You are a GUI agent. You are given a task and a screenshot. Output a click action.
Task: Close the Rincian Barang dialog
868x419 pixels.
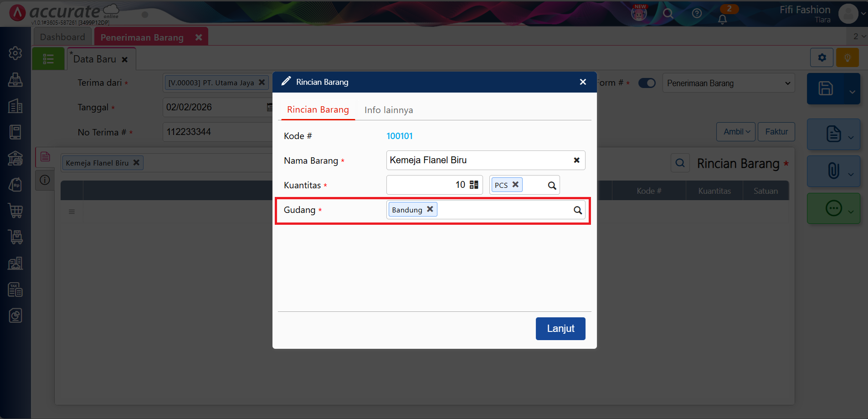click(x=583, y=82)
